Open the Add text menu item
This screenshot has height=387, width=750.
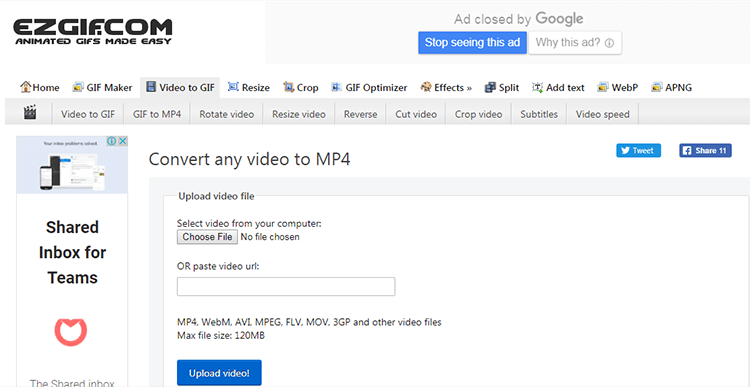558,88
